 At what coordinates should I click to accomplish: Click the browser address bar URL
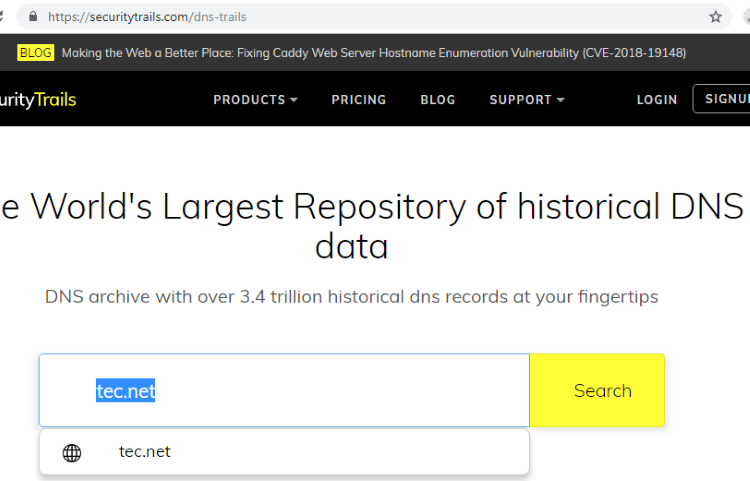[x=147, y=17]
